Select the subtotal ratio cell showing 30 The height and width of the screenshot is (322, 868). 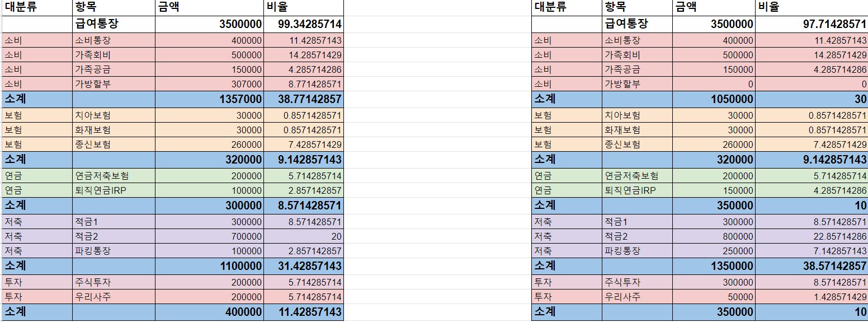pos(811,100)
